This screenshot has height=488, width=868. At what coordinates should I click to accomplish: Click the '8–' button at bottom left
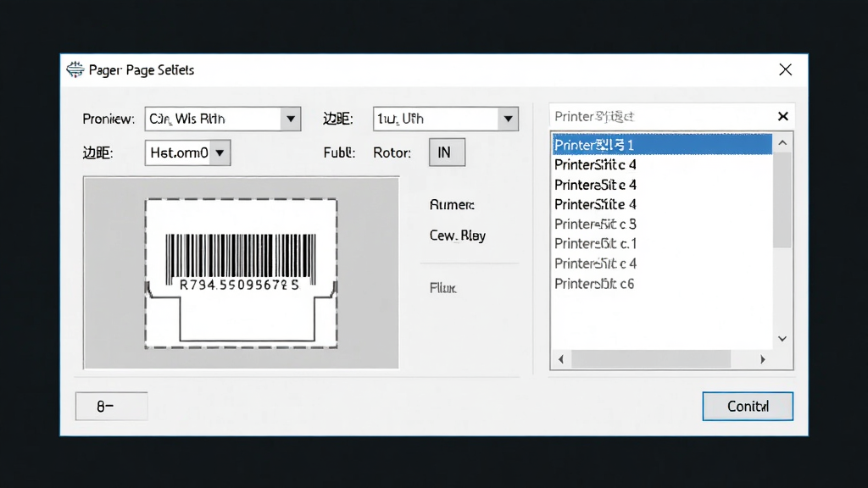[111, 406]
